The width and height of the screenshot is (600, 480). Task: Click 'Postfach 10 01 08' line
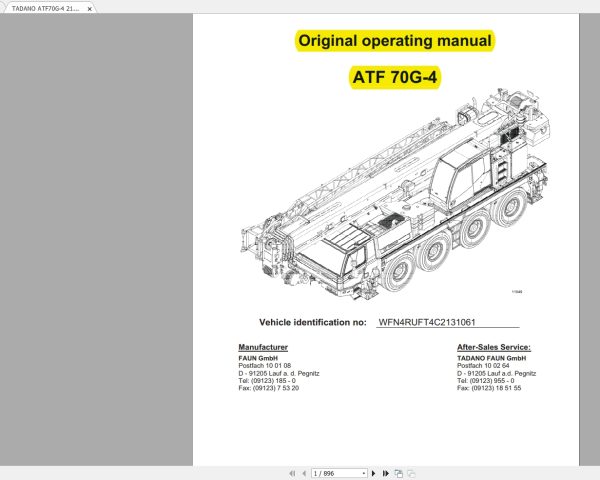coord(264,366)
